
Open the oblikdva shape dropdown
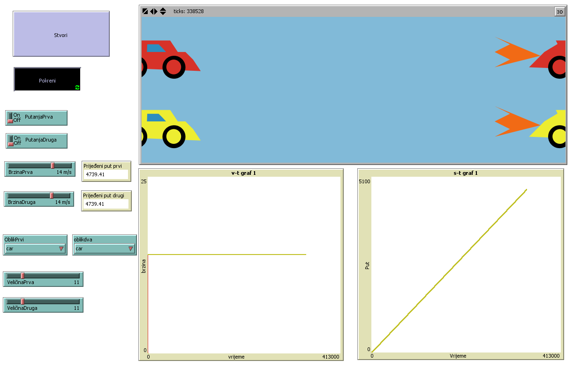pos(104,248)
